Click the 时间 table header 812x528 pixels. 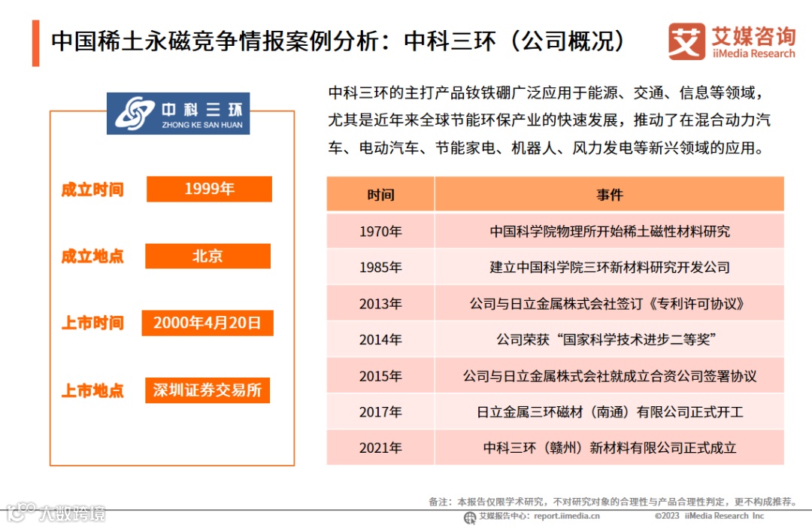click(380, 194)
